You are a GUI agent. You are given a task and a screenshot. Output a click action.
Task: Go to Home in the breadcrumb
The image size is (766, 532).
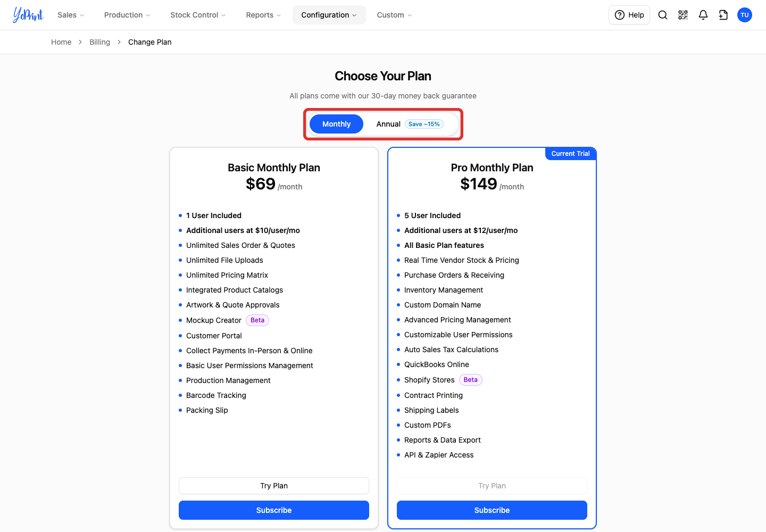click(61, 42)
